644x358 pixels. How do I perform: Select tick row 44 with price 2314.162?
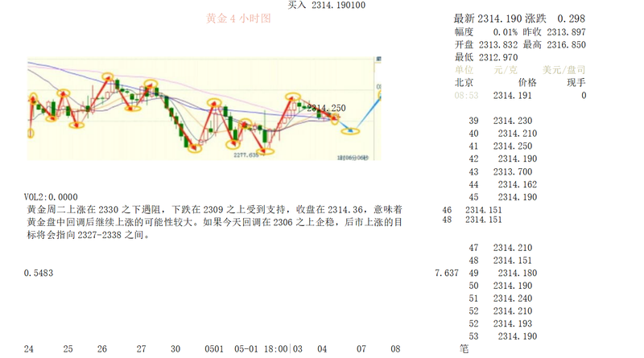(x=502, y=184)
